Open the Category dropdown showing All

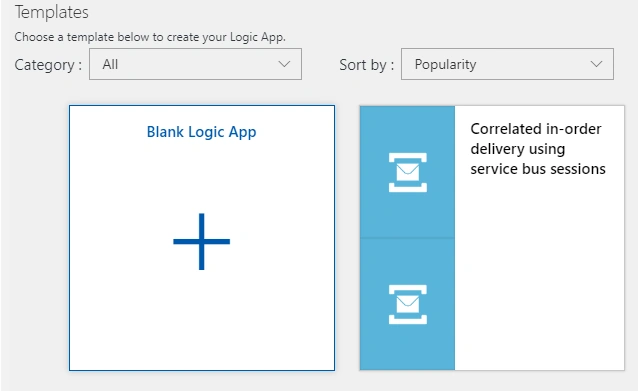[x=195, y=64]
